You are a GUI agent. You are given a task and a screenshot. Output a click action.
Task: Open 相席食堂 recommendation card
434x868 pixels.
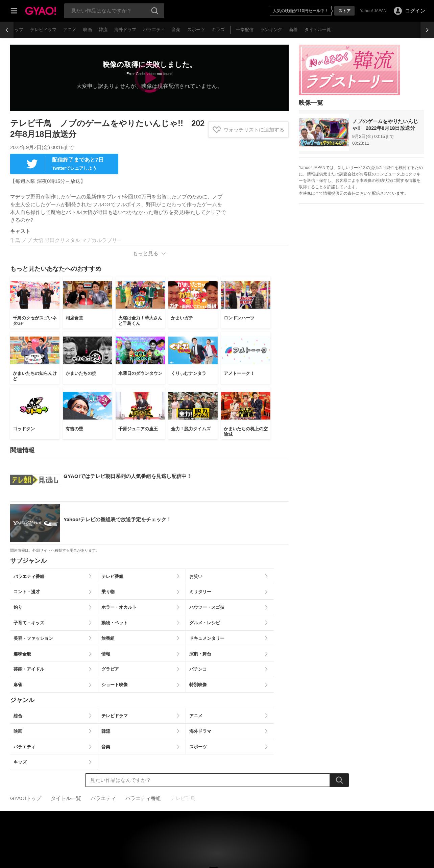point(88,303)
